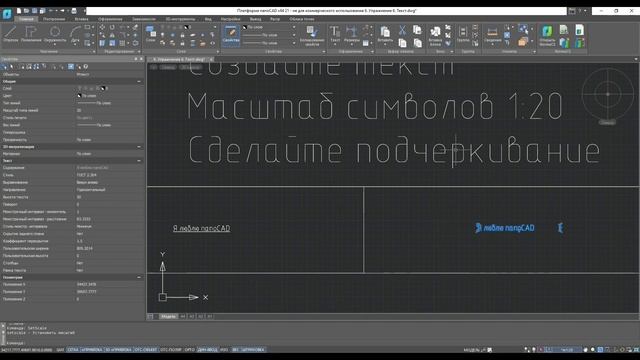The image size is (640, 360).
Task: Toggle 3D оПРИВЯЗКА in status bar
Action: point(118,350)
